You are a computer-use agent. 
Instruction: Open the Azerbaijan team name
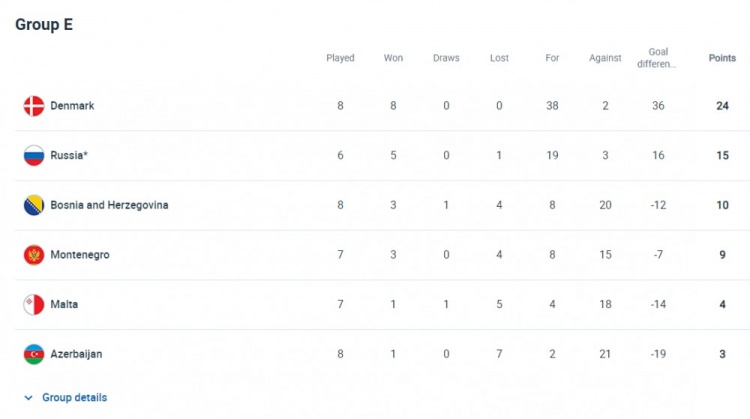tap(76, 354)
